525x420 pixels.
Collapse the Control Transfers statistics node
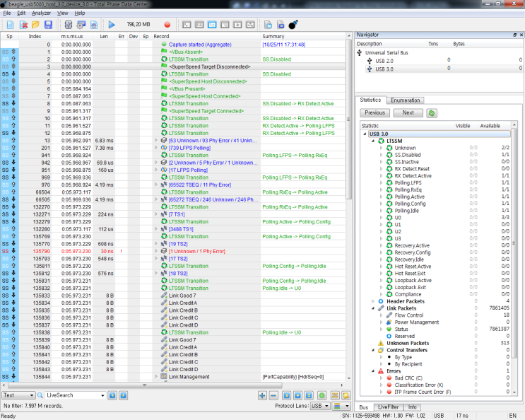click(x=372, y=350)
